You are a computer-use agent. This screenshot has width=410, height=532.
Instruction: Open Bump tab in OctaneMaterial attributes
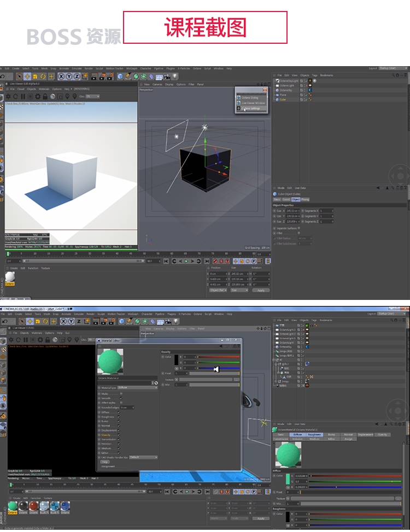click(331, 435)
